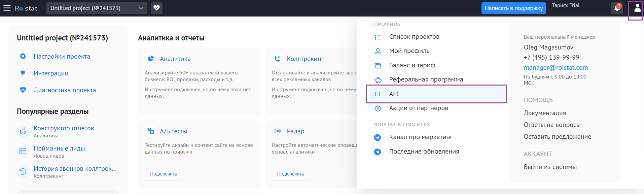Screen dimensions: 644x194
Task: Click the Написать в поддержку button
Action: click(x=513, y=8)
